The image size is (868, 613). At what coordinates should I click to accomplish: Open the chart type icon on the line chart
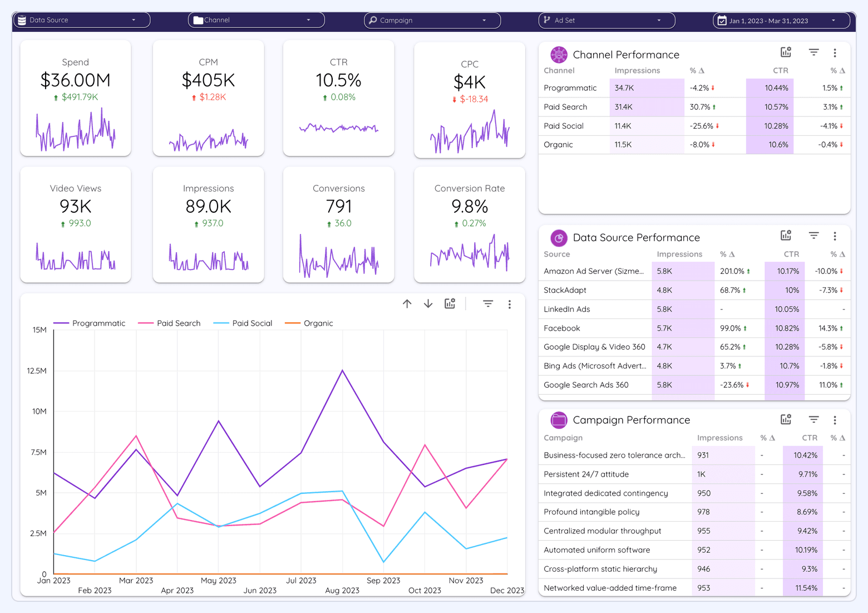450,304
